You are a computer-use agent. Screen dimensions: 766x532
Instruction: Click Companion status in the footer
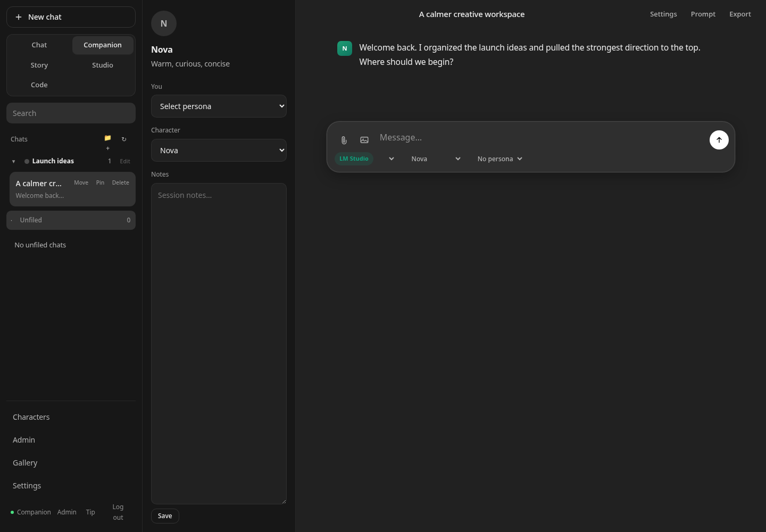[x=31, y=512]
